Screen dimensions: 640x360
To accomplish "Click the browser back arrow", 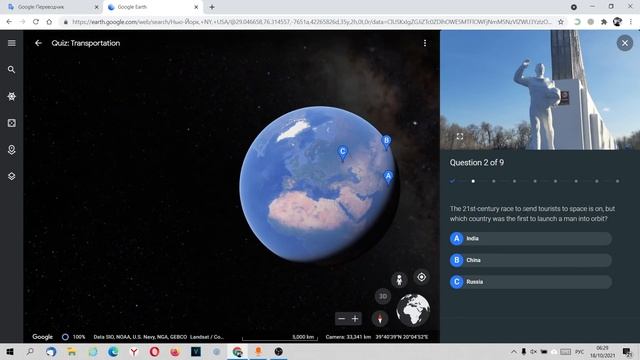I will point(9,22).
